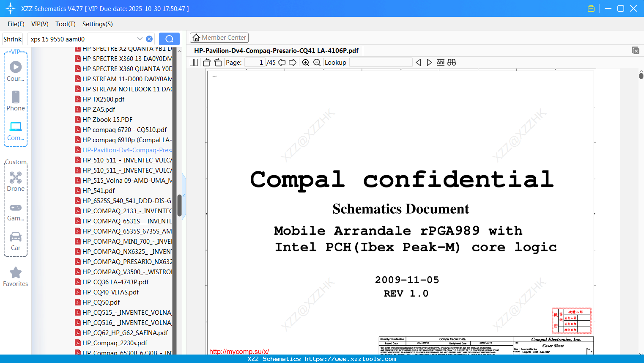The image size is (644, 363).
Task: Open HP_541.pdf
Action: pyautogui.click(x=95, y=190)
